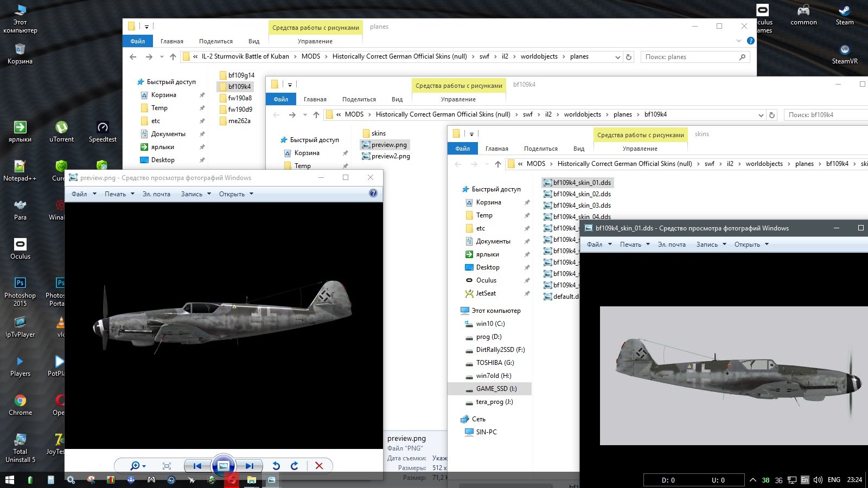
Task: Click worldobjects in planes address bar
Action: (539, 56)
